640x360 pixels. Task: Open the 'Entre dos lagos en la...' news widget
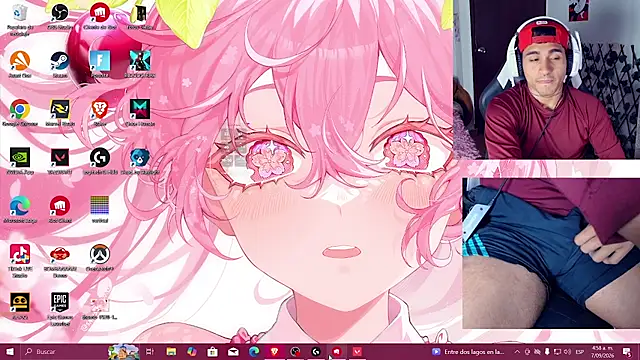coord(468,351)
